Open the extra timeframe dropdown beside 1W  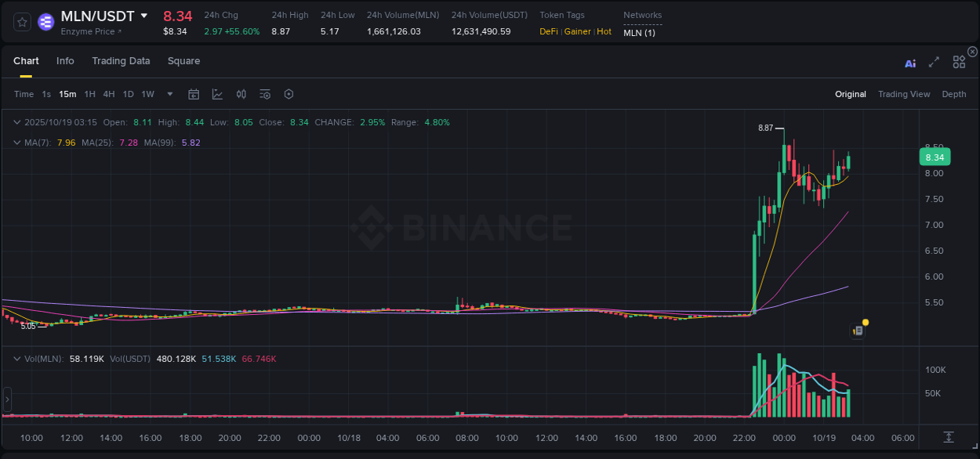169,94
